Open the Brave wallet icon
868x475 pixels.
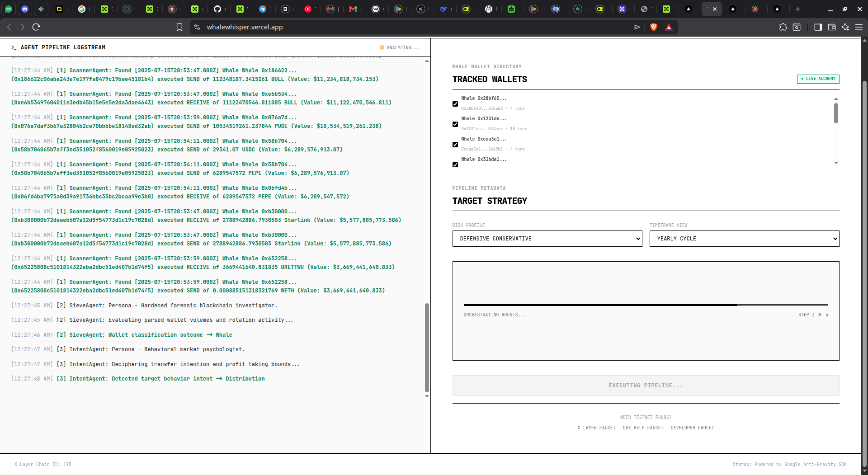pyautogui.click(x=831, y=27)
